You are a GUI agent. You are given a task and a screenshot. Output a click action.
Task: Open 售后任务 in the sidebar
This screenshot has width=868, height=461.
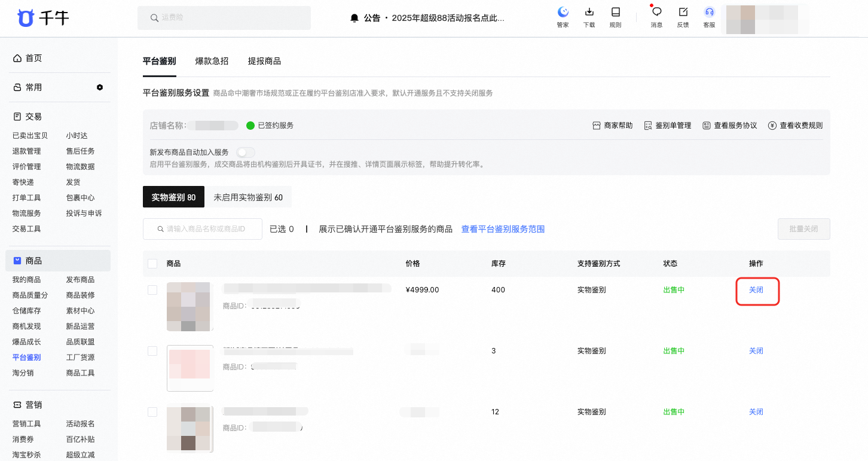[x=80, y=151]
